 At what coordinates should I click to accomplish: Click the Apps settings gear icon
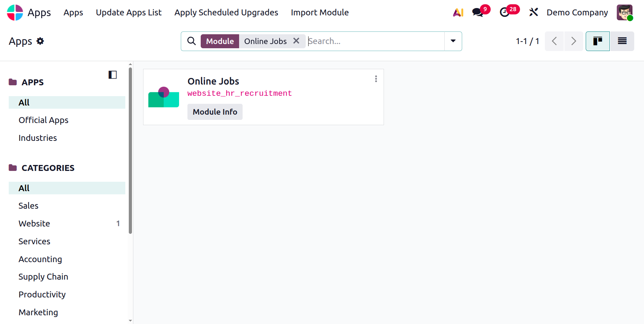click(40, 41)
